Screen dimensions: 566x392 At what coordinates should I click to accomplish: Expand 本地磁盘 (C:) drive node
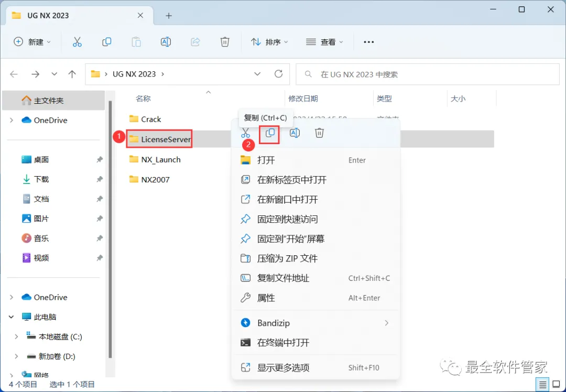pyautogui.click(x=16, y=336)
